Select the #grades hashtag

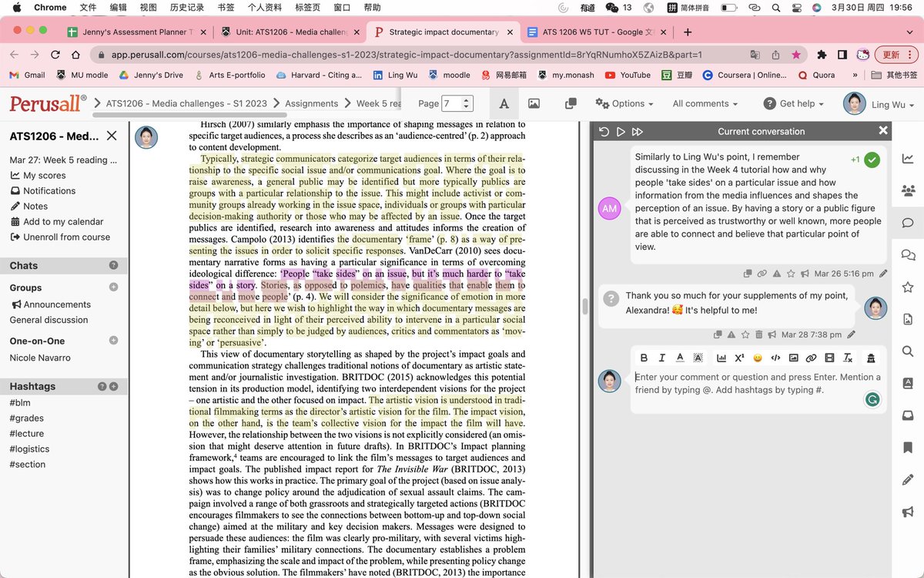pyautogui.click(x=26, y=418)
